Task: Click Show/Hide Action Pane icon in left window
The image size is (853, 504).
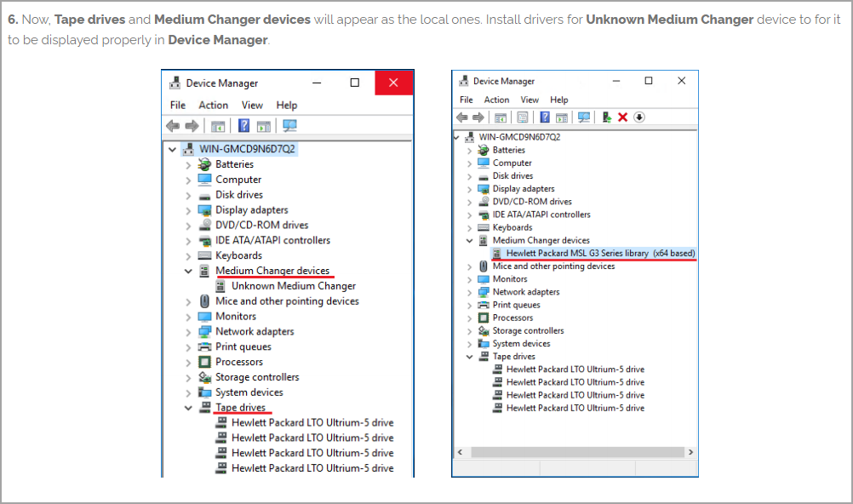Action: [264, 126]
